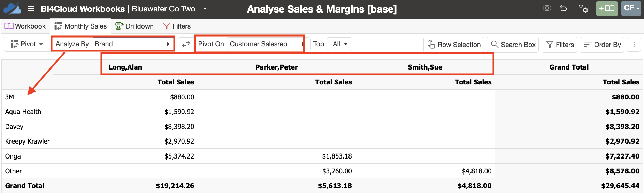Viewport: 644px width, 194px height.
Task: Click the undo arrow icon
Action: pyautogui.click(x=563, y=8)
